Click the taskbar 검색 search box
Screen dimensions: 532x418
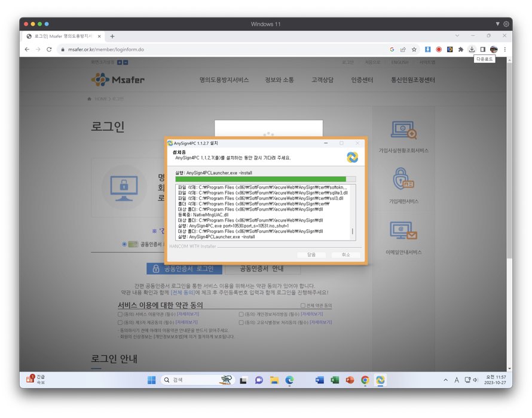197,380
